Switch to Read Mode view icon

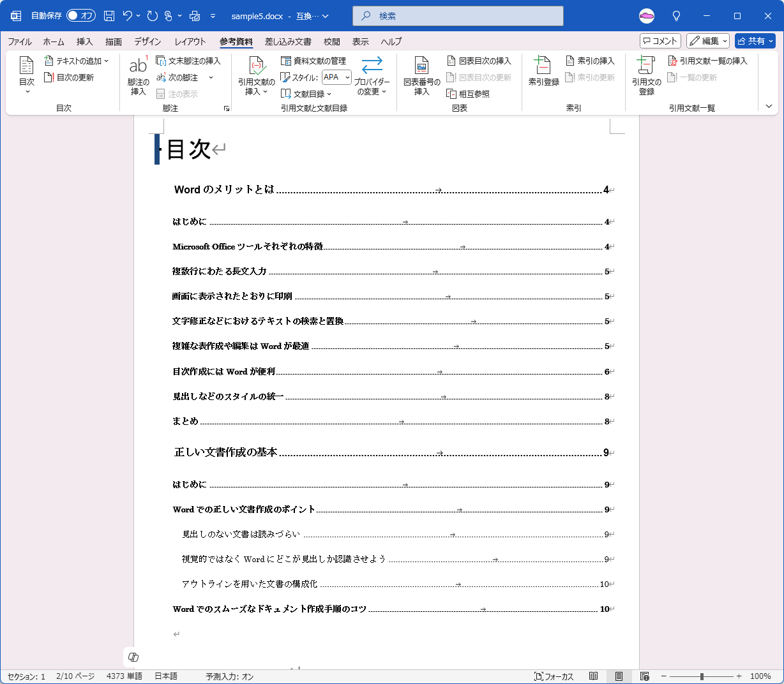(x=594, y=676)
